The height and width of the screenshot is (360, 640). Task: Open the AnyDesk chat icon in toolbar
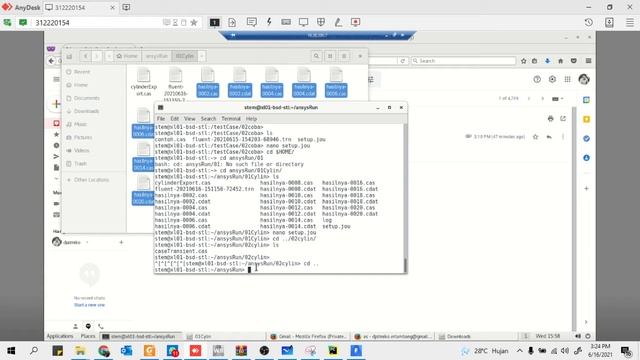(x=251, y=22)
